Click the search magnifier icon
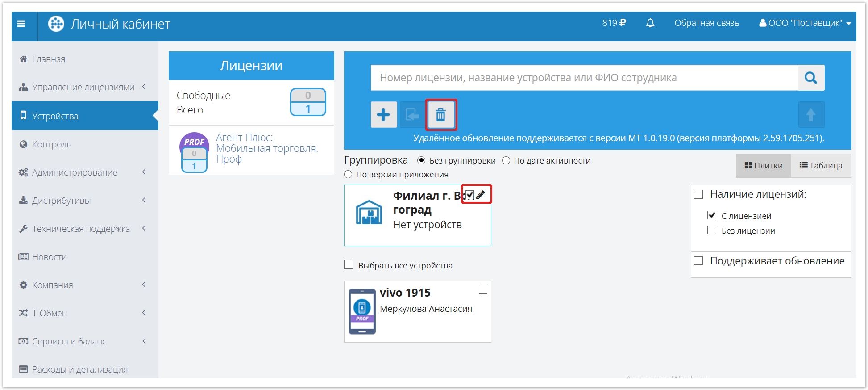This screenshot has width=868, height=390. click(x=810, y=78)
